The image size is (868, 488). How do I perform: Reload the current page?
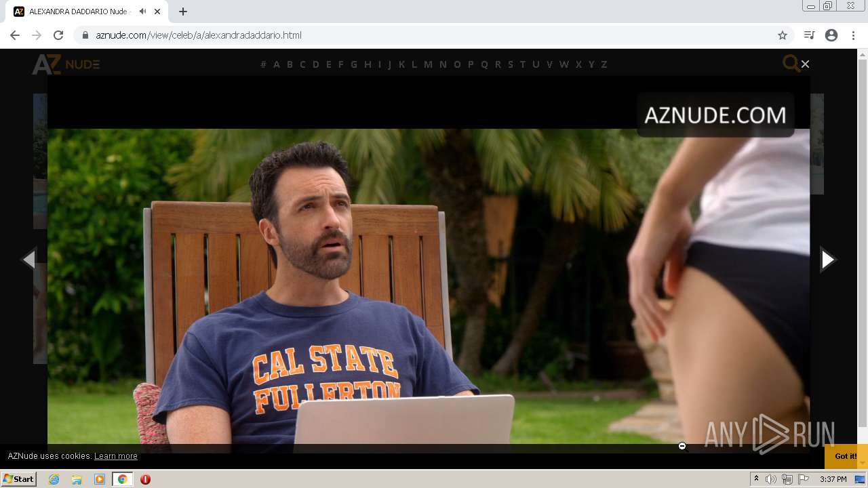58,35
